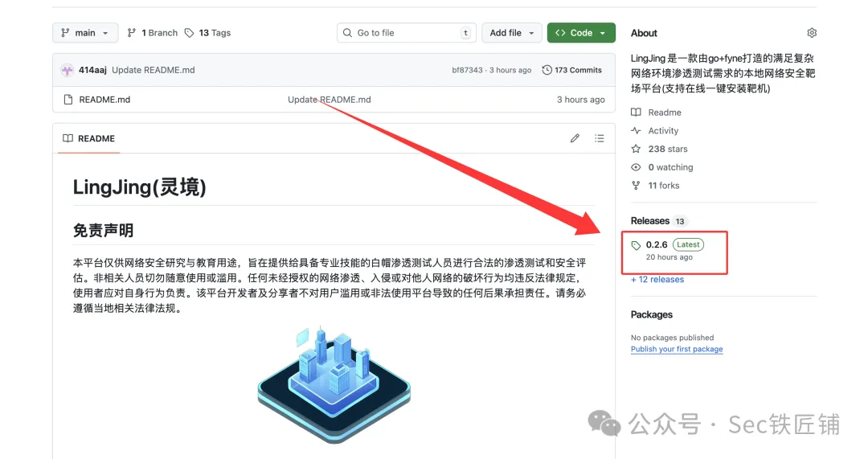Click the file icon next to README.md
This screenshot has height=459, width=868.
pos(68,100)
